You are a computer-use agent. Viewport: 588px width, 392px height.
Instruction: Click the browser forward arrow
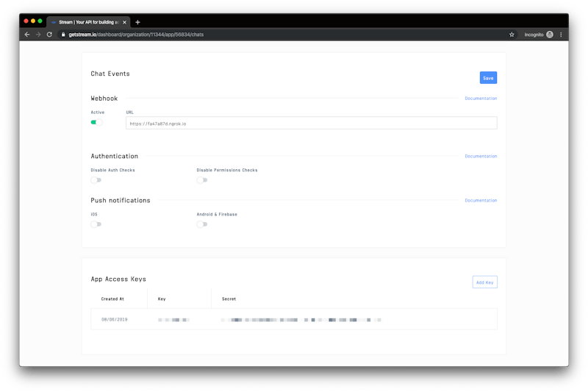pos(38,35)
